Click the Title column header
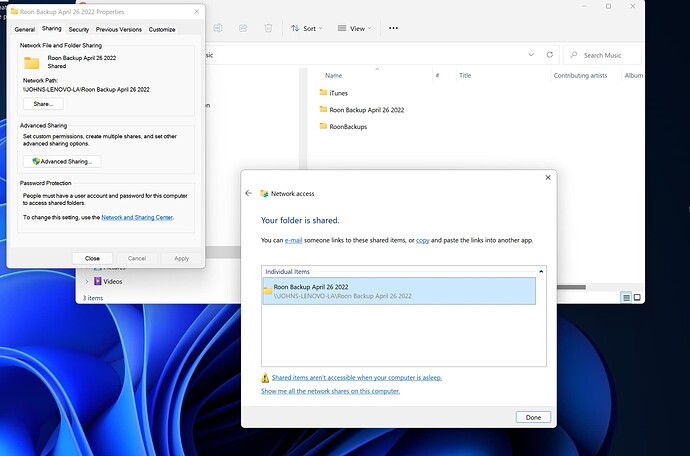The height and width of the screenshot is (456, 690). (465, 76)
